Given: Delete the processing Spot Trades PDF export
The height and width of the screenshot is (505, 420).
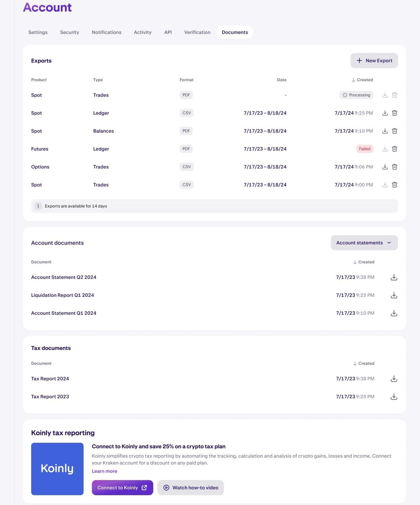Looking at the screenshot, I should click(395, 95).
